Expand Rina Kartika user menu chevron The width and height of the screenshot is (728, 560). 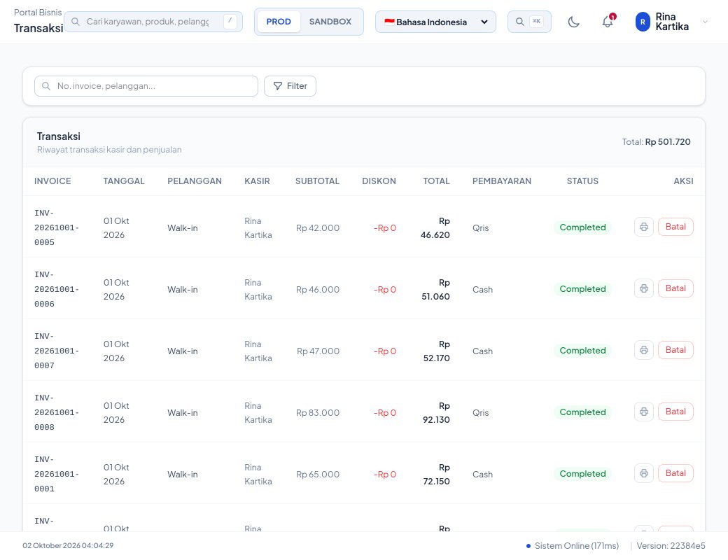[706, 22]
